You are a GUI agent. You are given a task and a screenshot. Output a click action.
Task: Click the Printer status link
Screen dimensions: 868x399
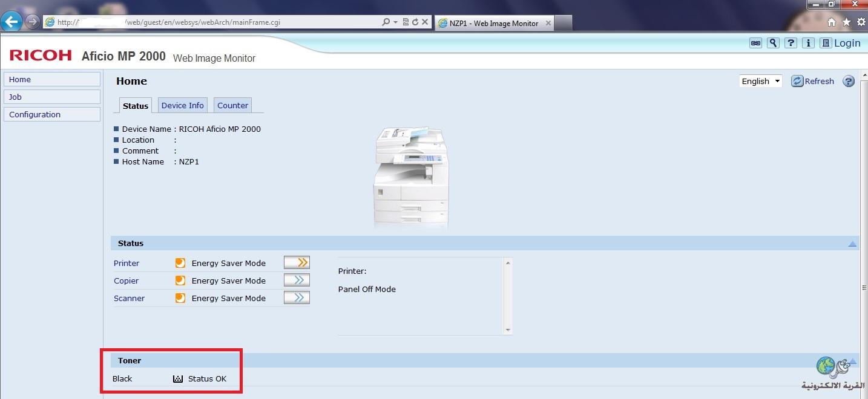point(127,263)
